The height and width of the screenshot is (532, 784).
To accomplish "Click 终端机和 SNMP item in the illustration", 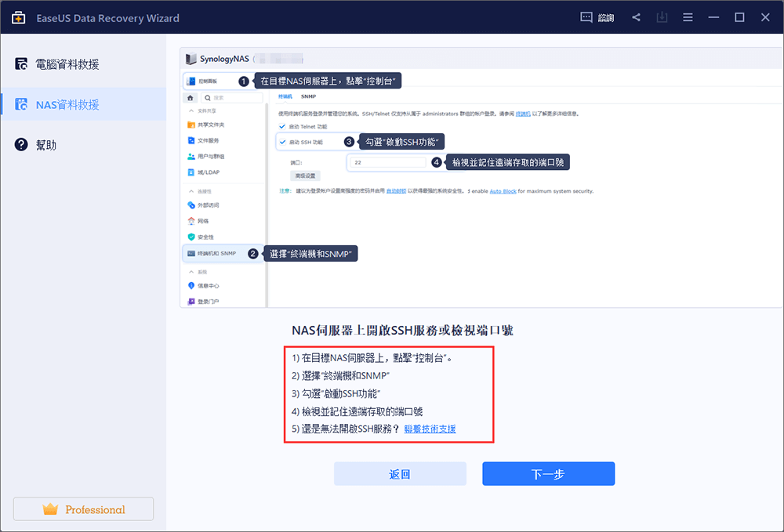I will tap(222, 253).
